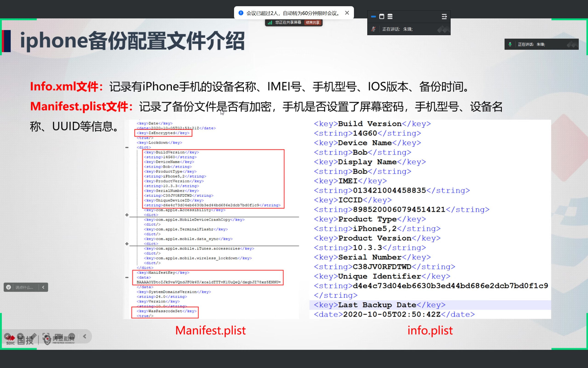Click the Device Name key in info.plist
This screenshot has height=368, width=588.
point(367,143)
